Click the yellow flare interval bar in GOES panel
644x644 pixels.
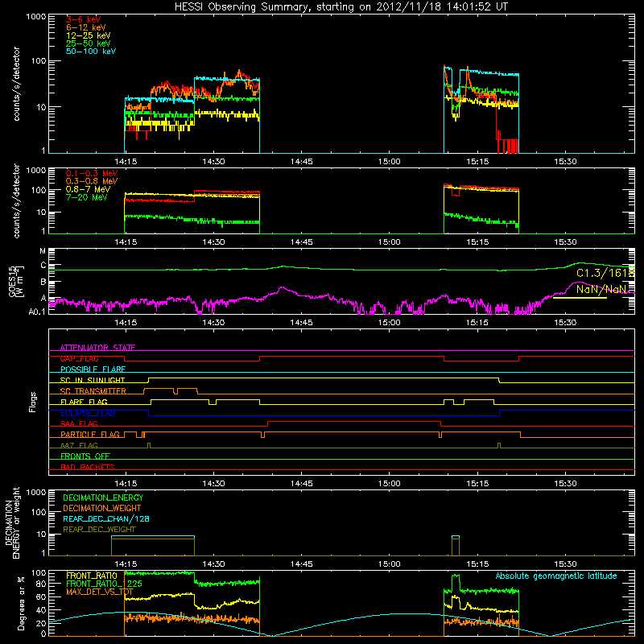pos(580,298)
